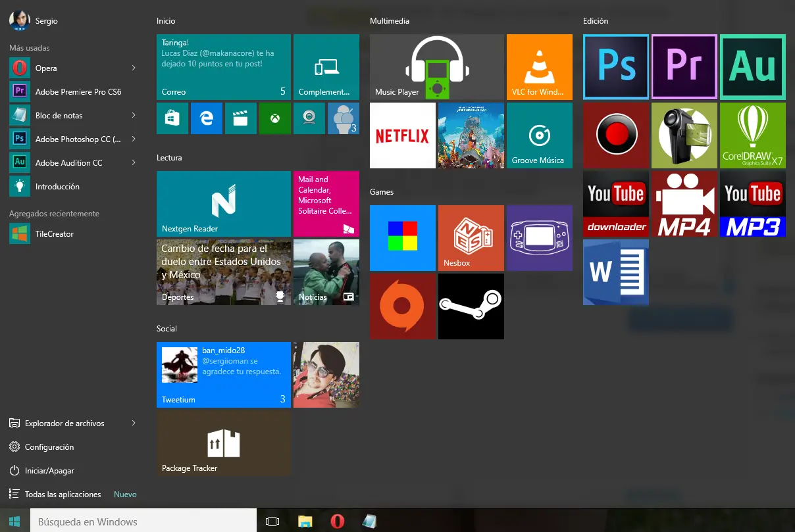This screenshot has height=532, width=795.
Task: Expand Explorador de archivos arrow
Action: click(x=134, y=423)
